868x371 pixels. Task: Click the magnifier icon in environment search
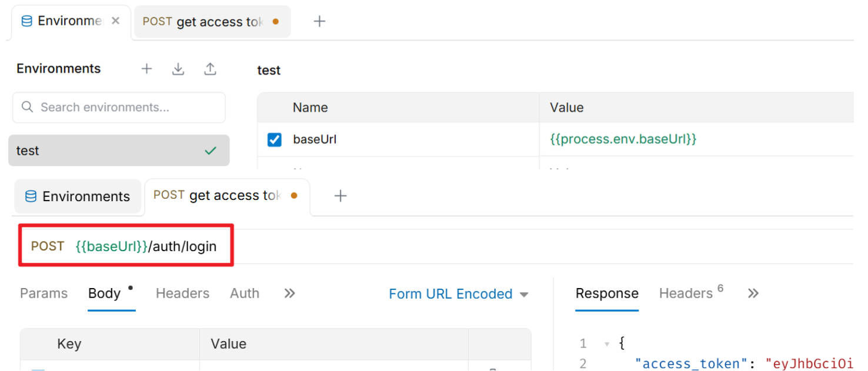coord(27,107)
